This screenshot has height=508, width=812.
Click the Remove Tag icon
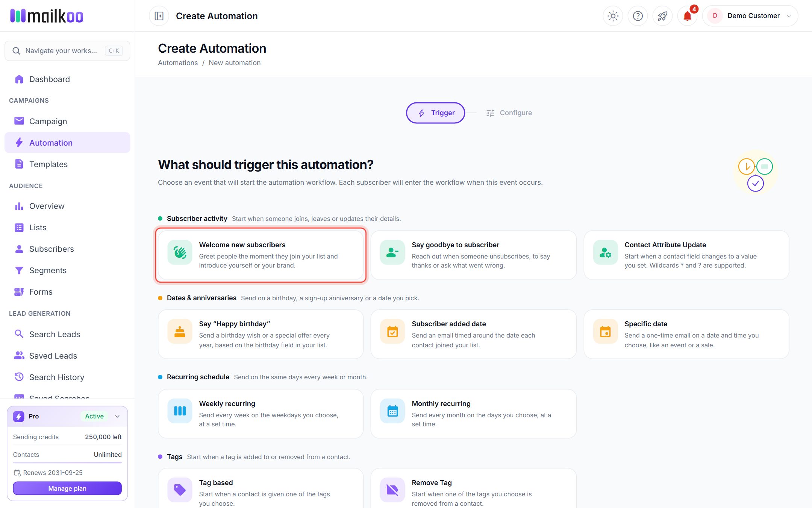(392, 490)
